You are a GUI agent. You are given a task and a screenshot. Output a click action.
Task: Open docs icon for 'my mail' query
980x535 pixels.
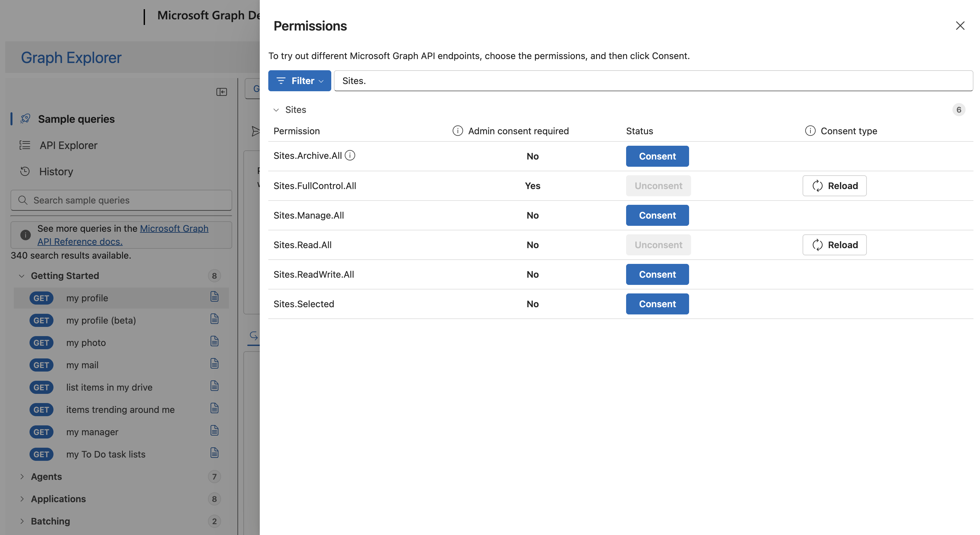(x=214, y=364)
